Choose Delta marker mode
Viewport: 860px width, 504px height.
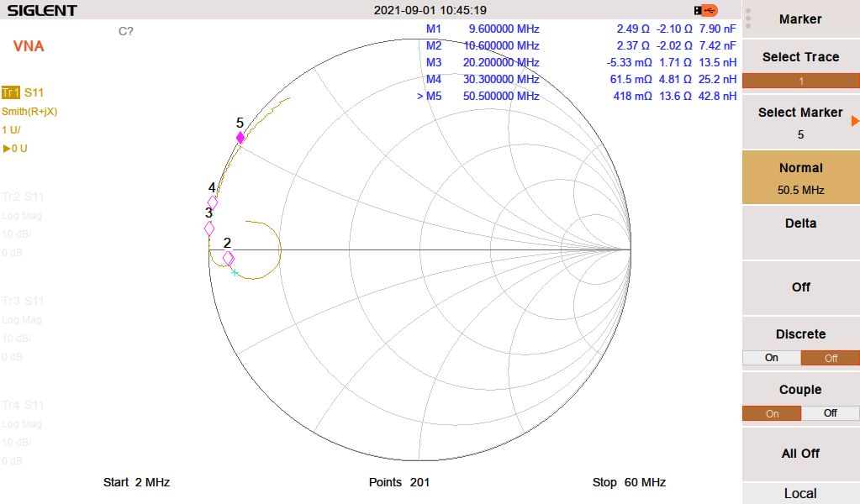[801, 233]
